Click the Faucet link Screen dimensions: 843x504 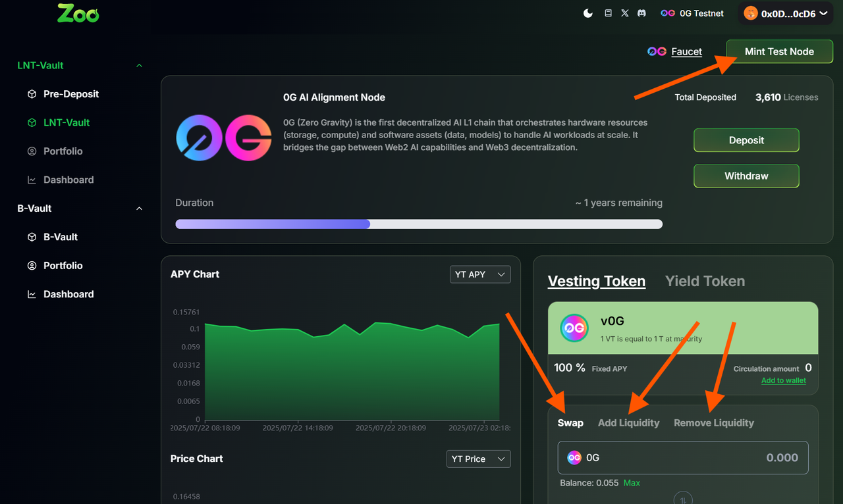[686, 51]
